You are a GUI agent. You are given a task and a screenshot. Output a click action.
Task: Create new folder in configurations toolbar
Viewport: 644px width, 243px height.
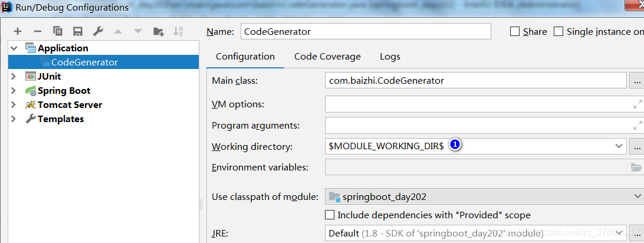coord(159,32)
